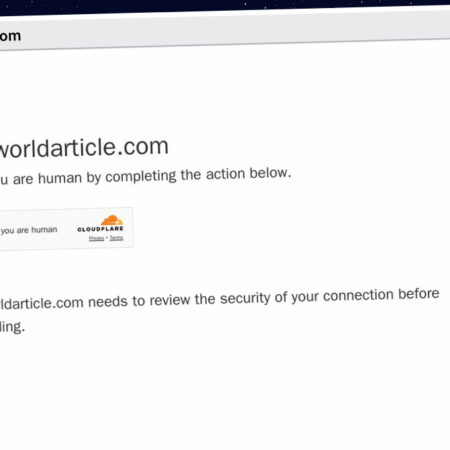Click the worldarticle.com heading text
450x450 pixels.
pyautogui.click(x=84, y=148)
